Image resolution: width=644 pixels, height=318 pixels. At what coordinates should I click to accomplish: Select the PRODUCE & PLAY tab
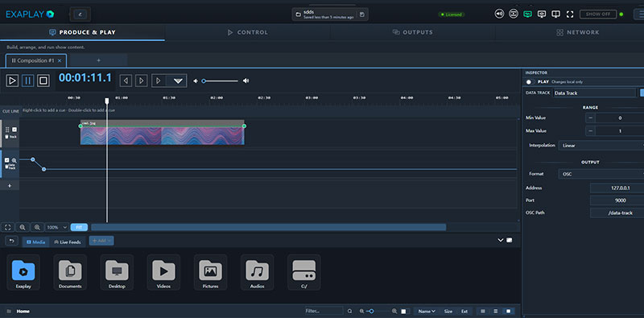pyautogui.click(x=82, y=32)
